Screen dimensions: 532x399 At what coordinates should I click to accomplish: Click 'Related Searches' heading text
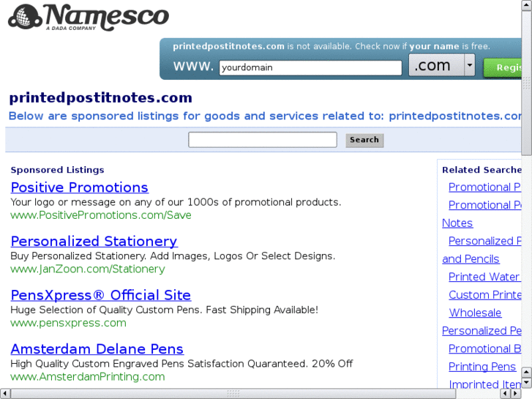tap(482, 170)
